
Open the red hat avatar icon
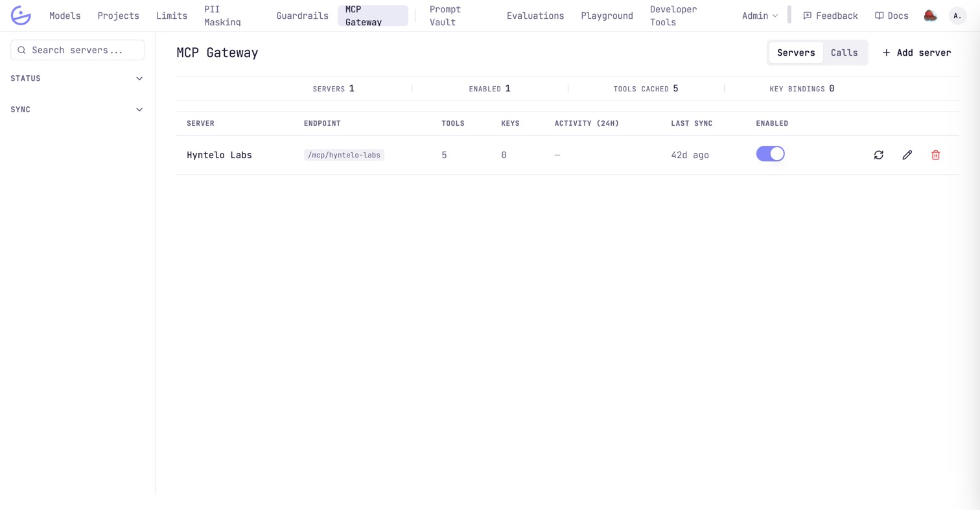tap(930, 16)
